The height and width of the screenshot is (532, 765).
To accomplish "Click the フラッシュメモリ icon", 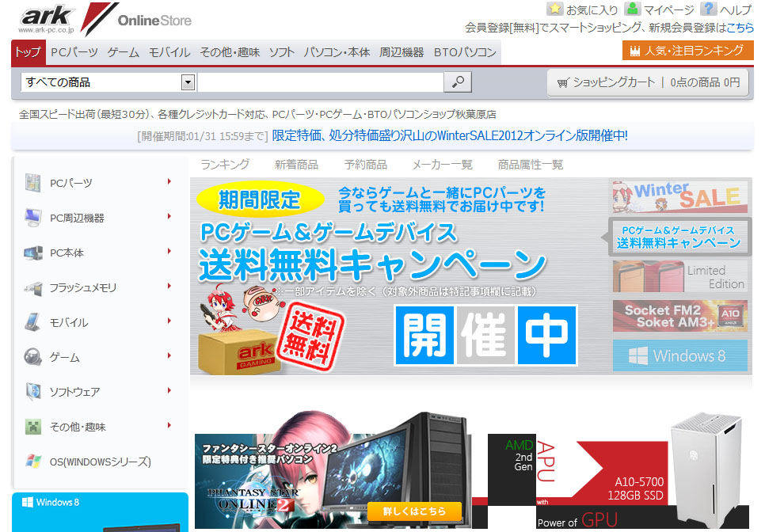I will click(x=32, y=287).
